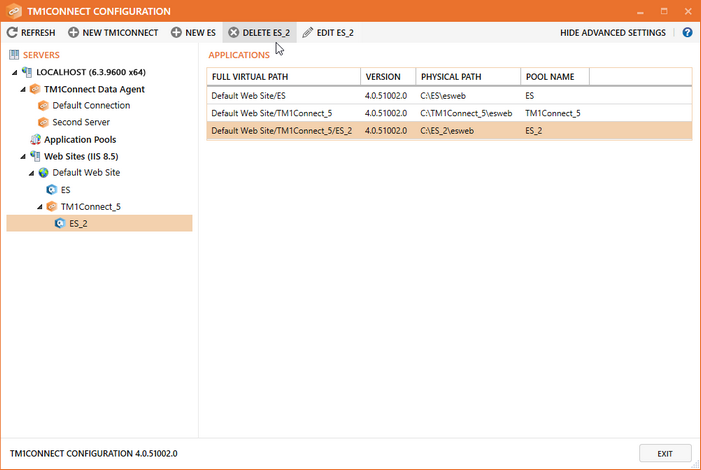This screenshot has width=701, height=470.
Task: Click the LOCALHOST server icon
Action: pyautogui.click(x=27, y=72)
